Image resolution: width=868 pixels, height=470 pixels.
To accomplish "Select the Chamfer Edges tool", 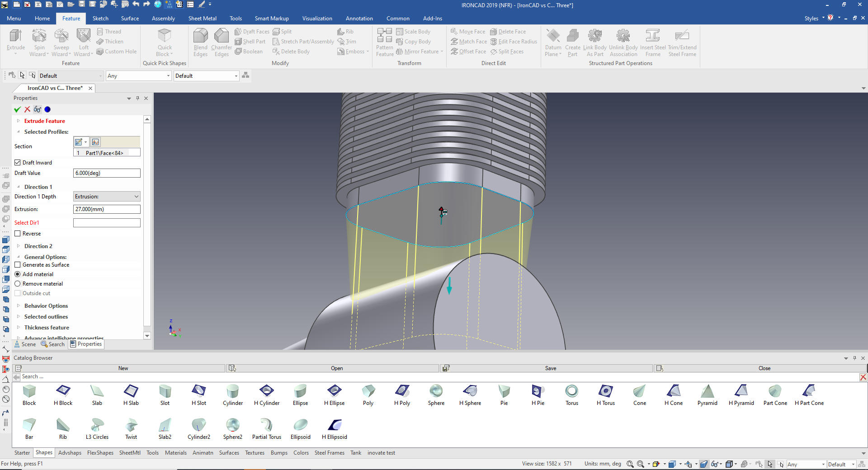I will (221, 36).
